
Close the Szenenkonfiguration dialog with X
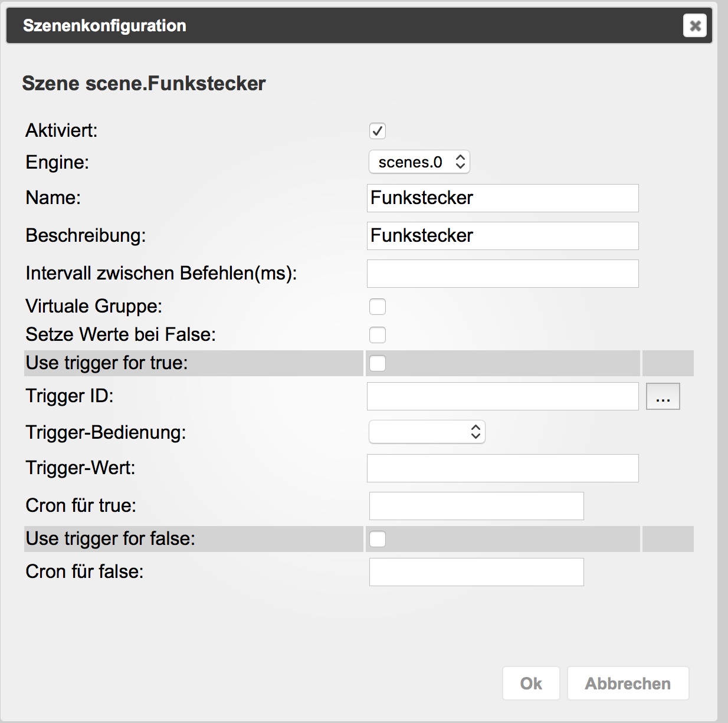pos(694,25)
